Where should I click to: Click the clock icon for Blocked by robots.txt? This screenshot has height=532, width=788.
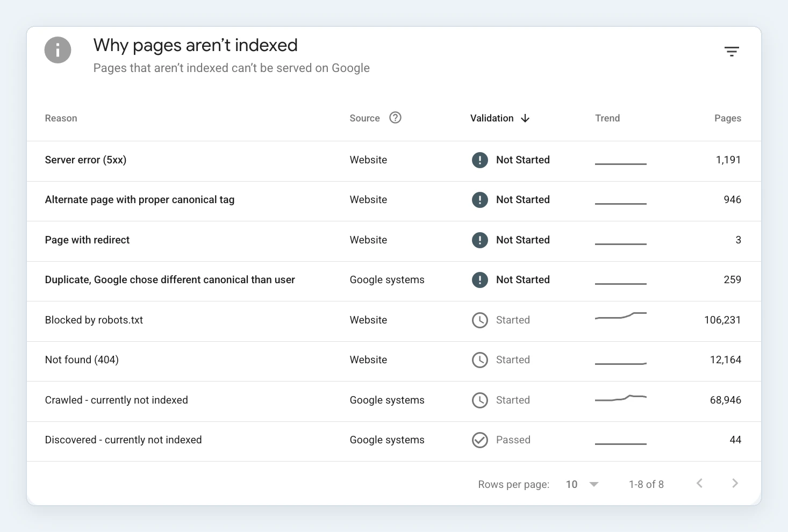(x=479, y=320)
